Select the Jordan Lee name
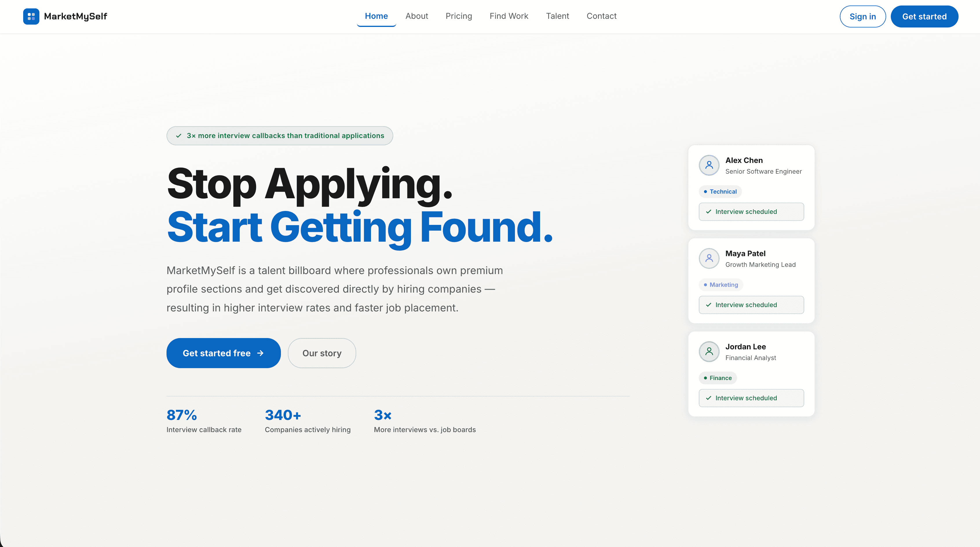 [x=745, y=346]
